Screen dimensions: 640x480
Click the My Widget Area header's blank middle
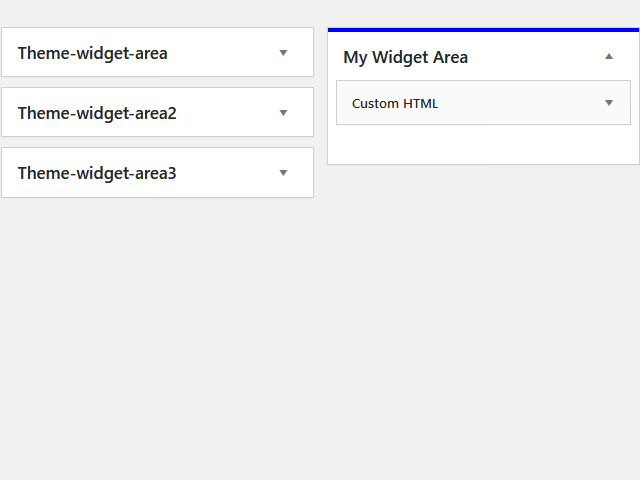(x=536, y=57)
